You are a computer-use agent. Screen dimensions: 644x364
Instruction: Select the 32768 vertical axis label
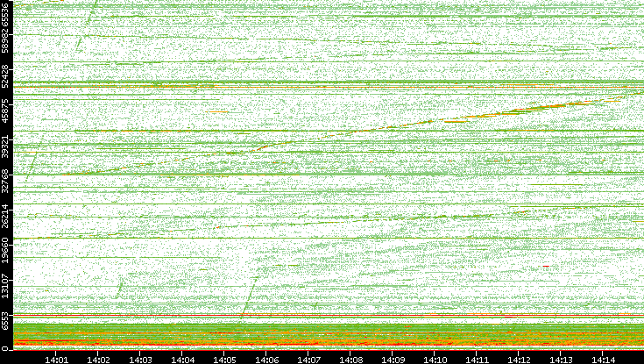pos(4,182)
